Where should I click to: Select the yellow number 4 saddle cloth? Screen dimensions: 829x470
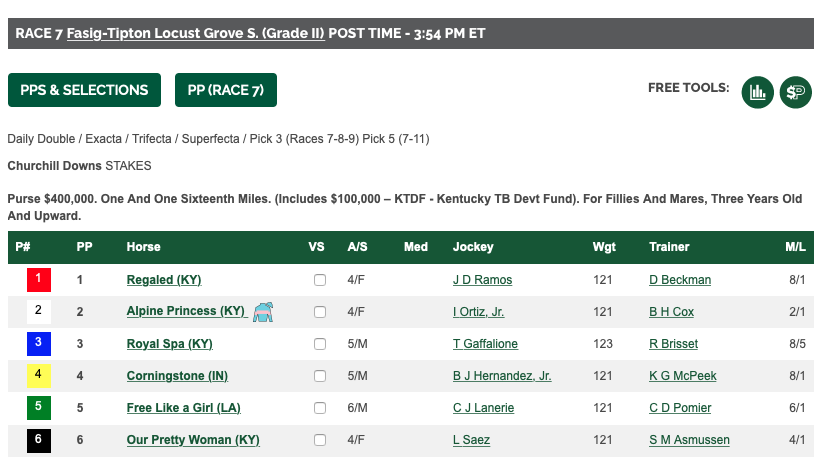click(39, 376)
